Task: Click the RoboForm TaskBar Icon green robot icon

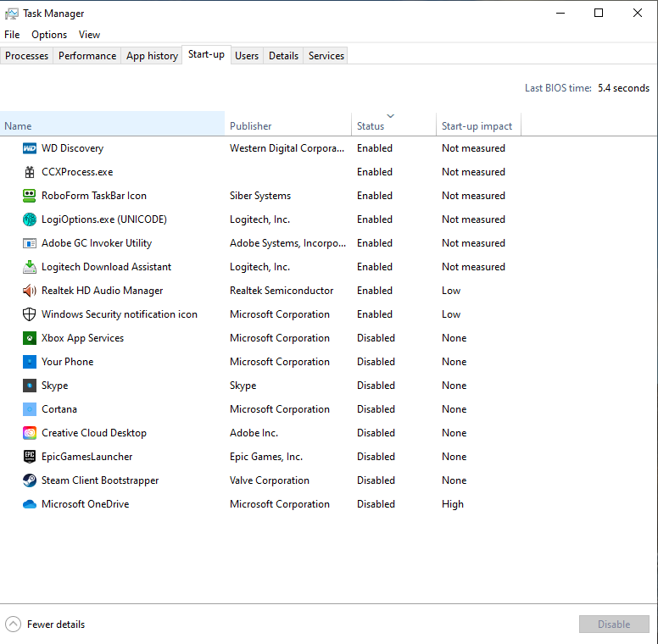Action: click(x=30, y=196)
